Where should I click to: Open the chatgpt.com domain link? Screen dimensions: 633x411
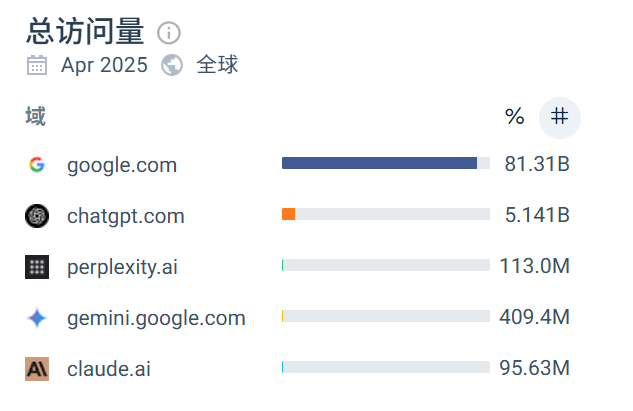(x=126, y=216)
